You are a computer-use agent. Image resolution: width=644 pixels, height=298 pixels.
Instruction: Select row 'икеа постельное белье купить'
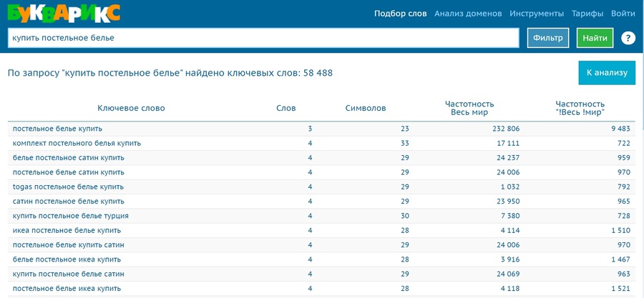click(x=67, y=230)
